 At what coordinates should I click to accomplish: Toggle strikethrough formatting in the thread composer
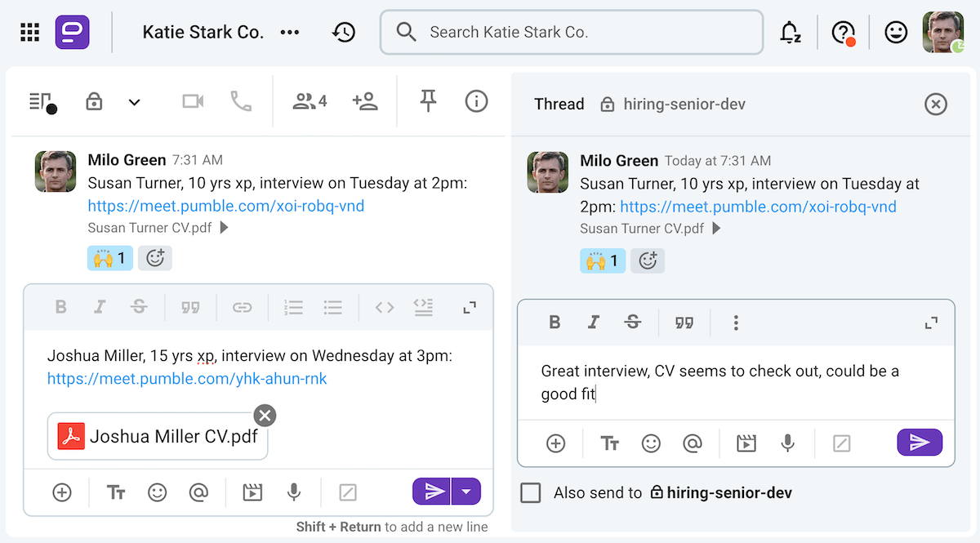pyautogui.click(x=633, y=323)
